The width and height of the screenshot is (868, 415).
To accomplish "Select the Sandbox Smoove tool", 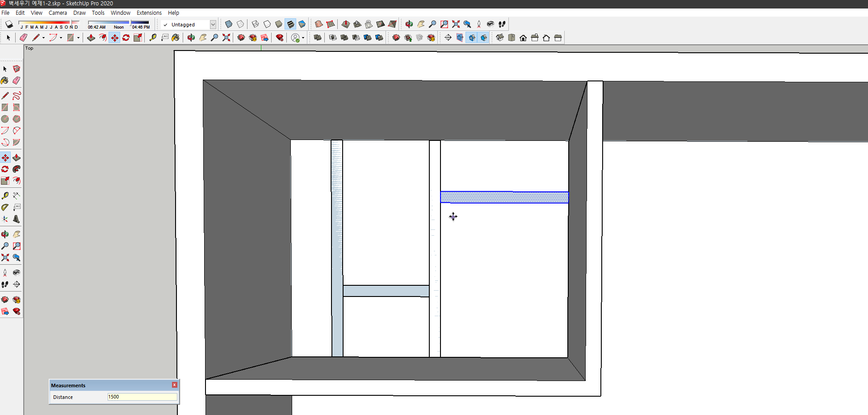I will [346, 24].
